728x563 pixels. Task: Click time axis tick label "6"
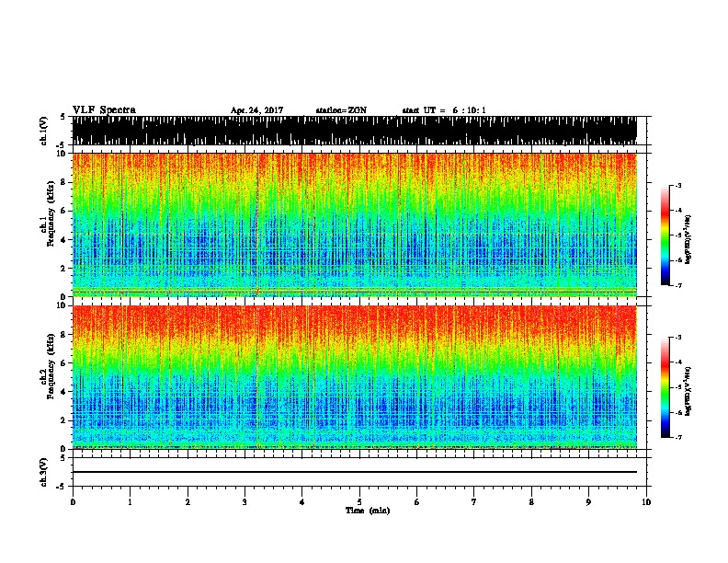pyautogui.click(x=417, y=502)
